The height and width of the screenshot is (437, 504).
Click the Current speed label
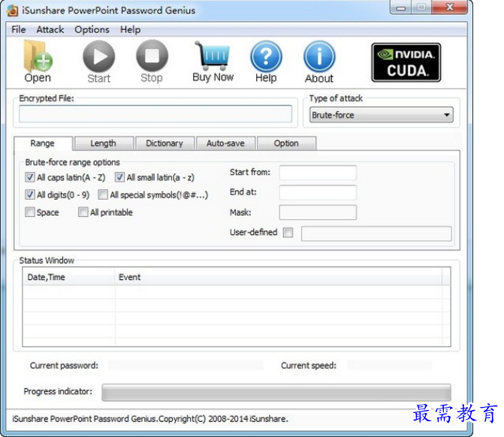point(309,366)
